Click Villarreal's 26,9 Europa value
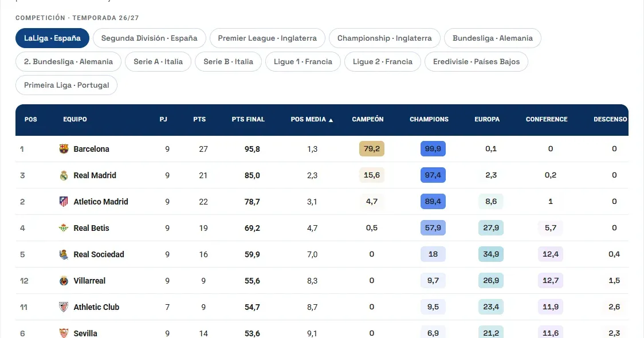Screen dimensions: 644x338 coord(491,281)
